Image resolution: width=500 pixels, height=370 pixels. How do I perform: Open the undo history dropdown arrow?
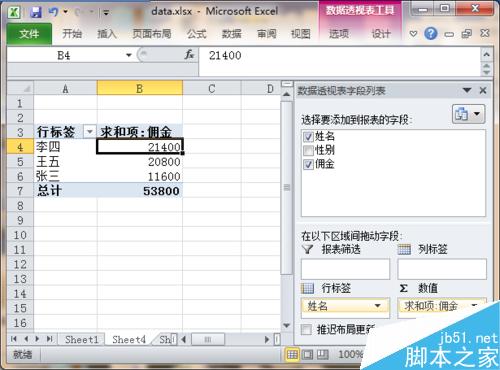66,13
